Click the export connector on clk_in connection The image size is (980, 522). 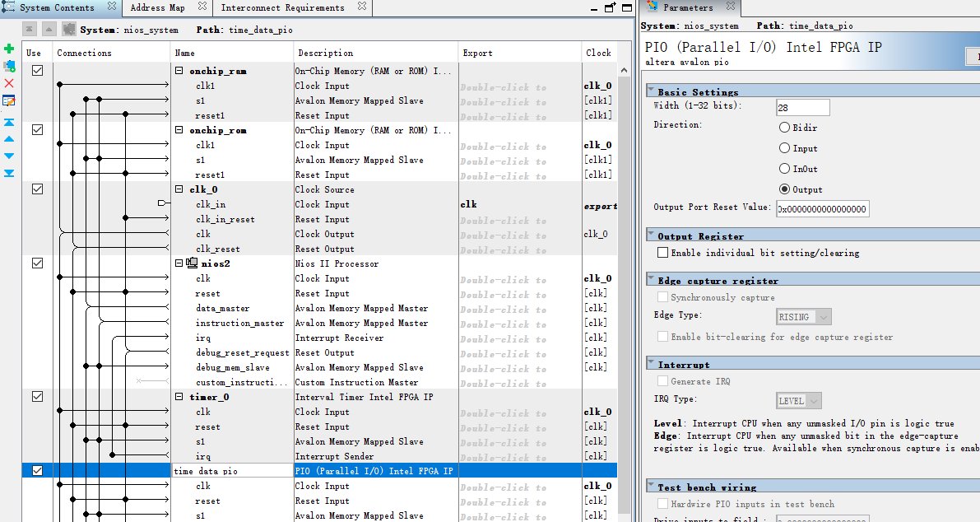[163, 203]
